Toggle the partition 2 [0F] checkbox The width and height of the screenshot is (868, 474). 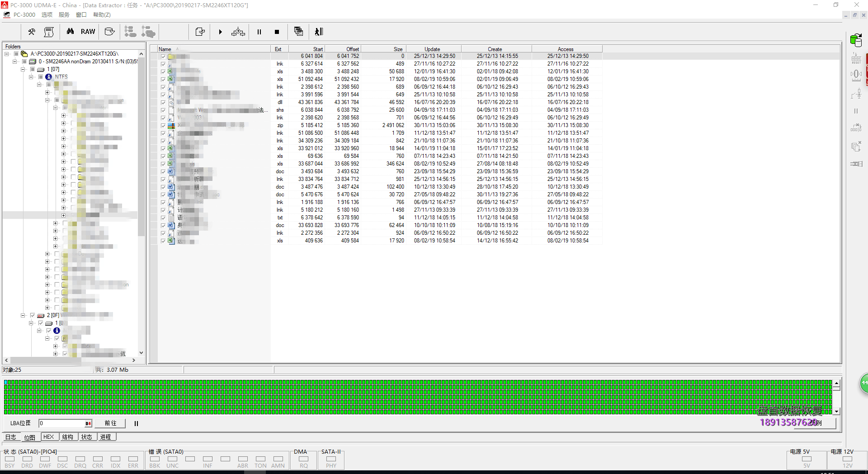tap(33, 315)
